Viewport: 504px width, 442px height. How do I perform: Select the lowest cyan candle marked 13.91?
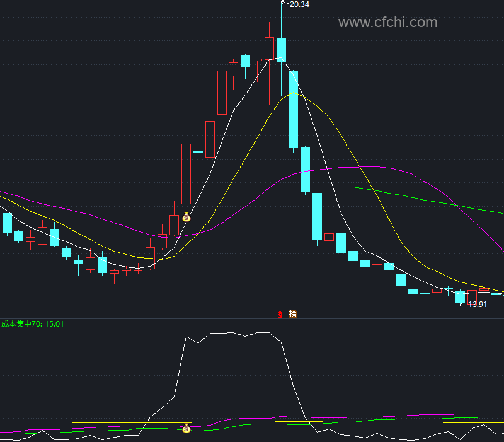[461, 296]
